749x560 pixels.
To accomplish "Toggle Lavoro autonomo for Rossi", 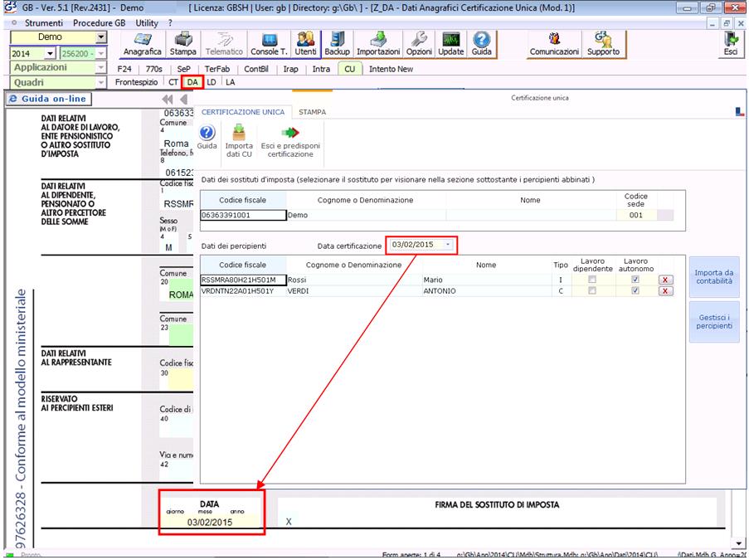I will point(635,280).
